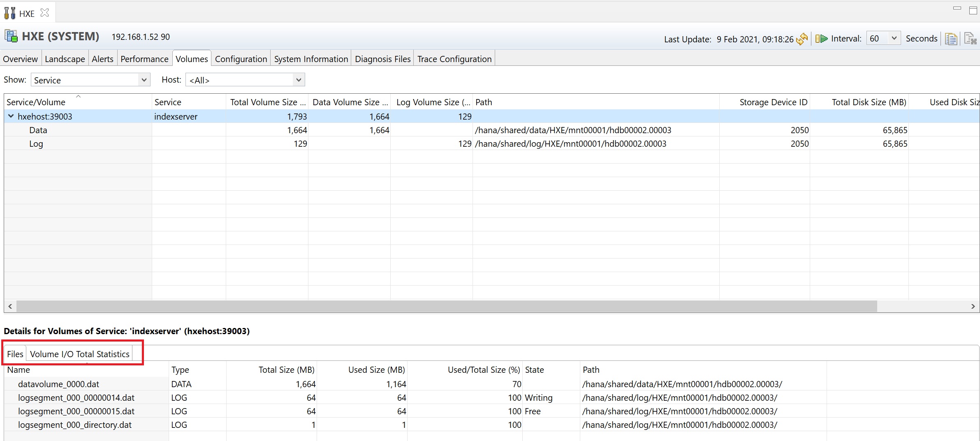Start automatic refresh with the green play icon
Image resolution: width=980 pixels, height=441 pixels.
(x=821, y=39)
